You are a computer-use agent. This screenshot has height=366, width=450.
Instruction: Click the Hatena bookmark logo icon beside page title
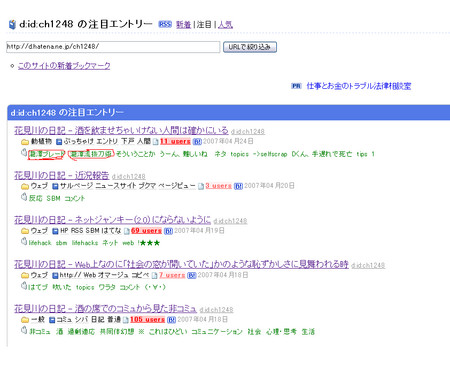pyautogui.click(x=12, y=25)
